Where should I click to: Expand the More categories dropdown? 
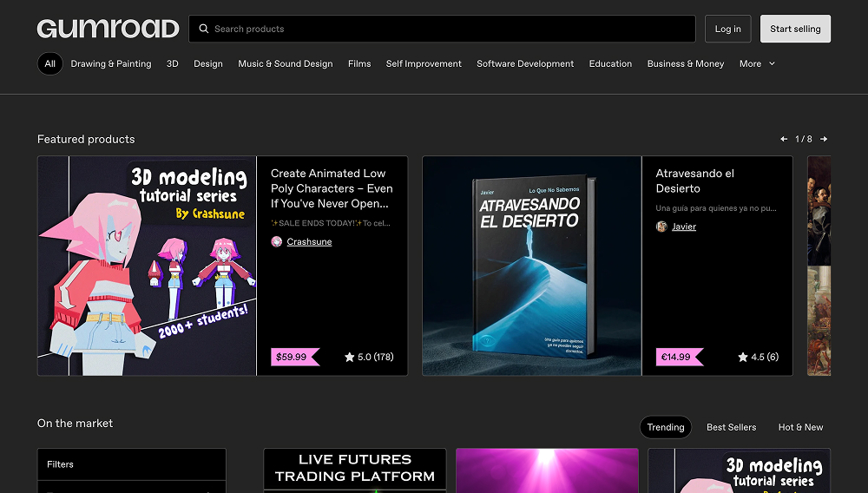point(757,63)
